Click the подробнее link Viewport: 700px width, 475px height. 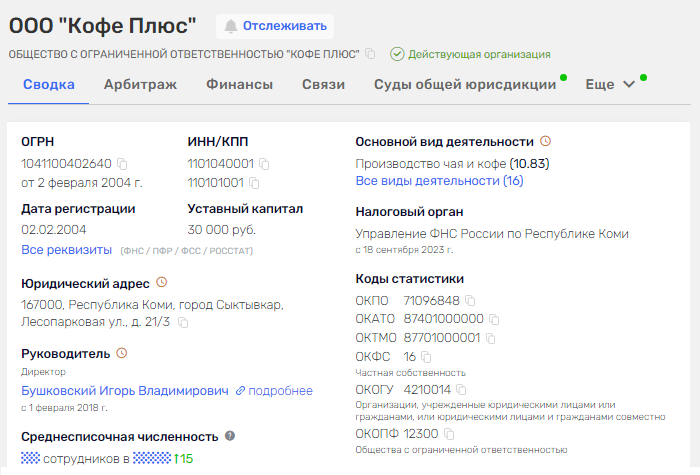[280, 391]
